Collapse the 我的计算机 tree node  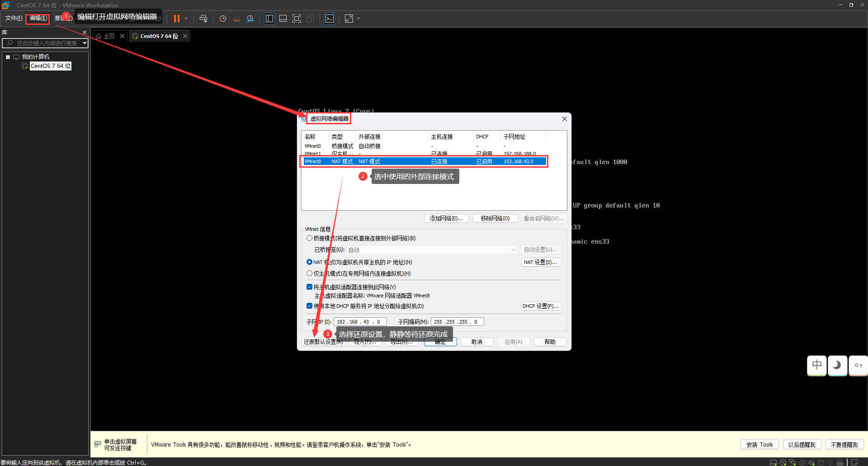(x=8, y=57)
